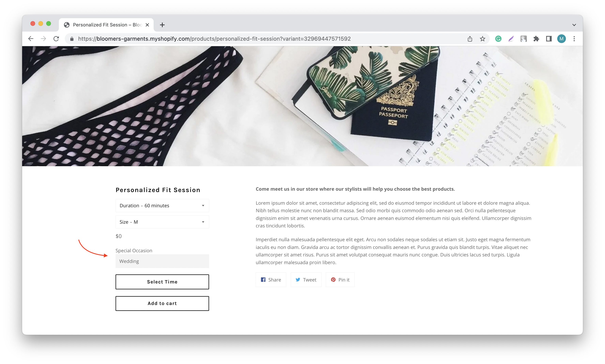Open Chrome's three-dot menu

coord(574,39)
